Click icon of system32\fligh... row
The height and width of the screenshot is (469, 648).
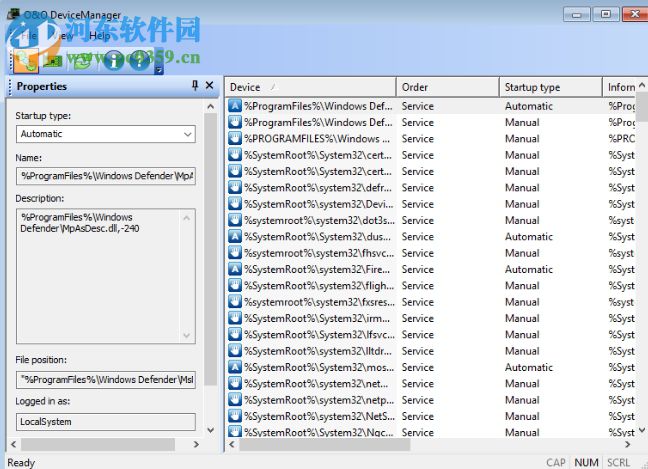pyautogui.click(x=235, y=286)
